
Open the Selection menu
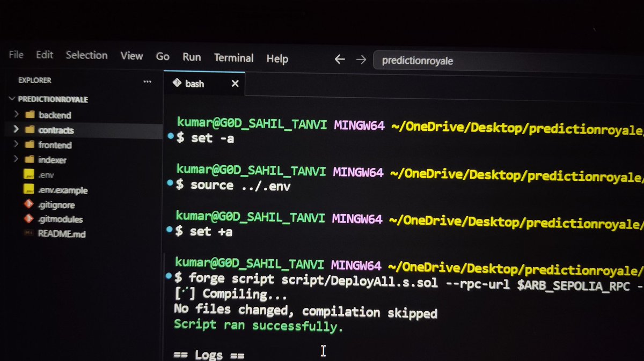coord(86,55)
